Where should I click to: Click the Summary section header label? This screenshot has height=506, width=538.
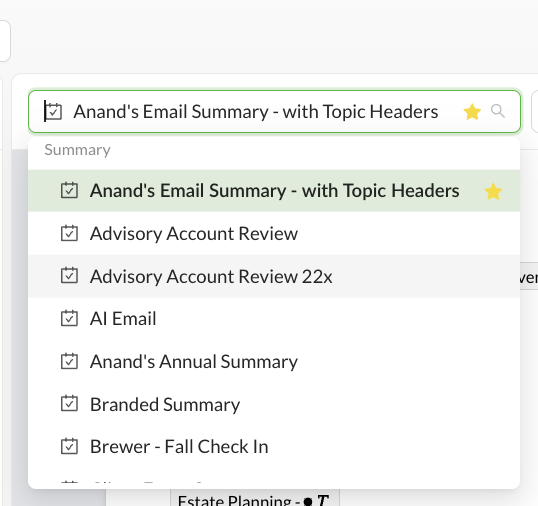77,150
